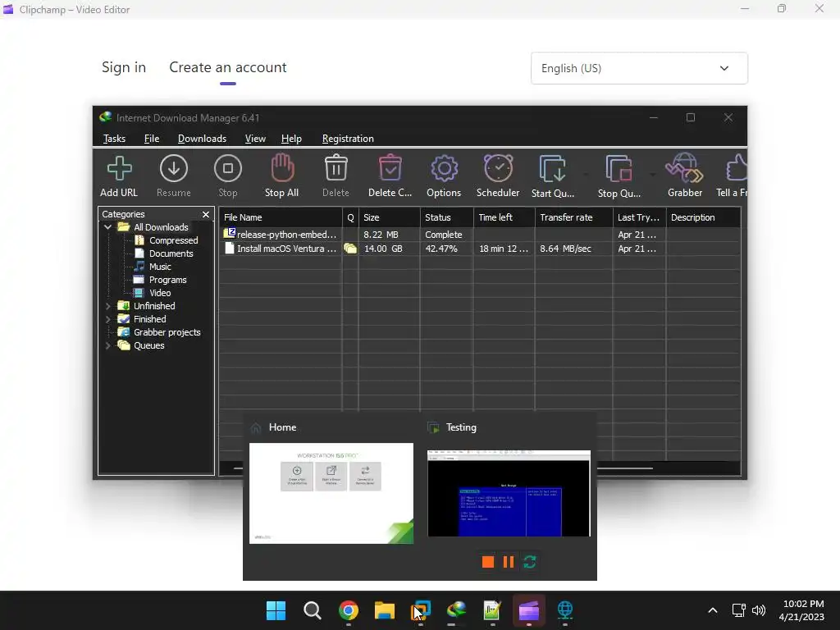This screenshot has height=630, width=840.
Task: Open File Explorer from taskbar
Action: (384, 610)
